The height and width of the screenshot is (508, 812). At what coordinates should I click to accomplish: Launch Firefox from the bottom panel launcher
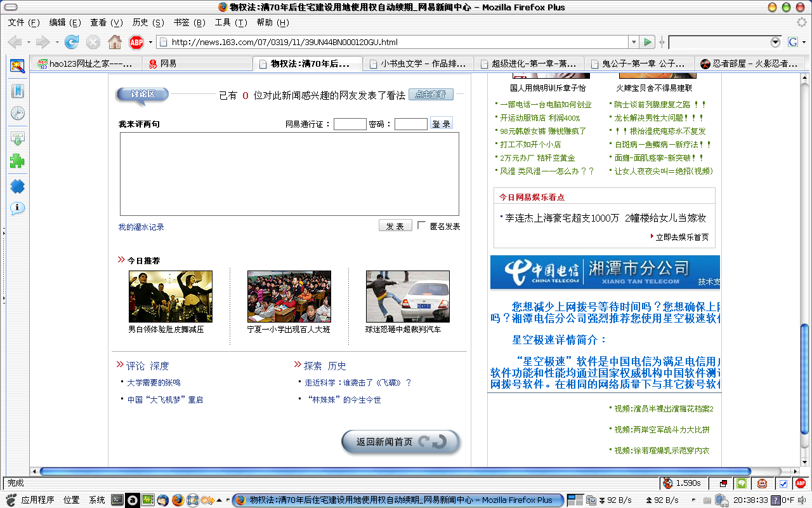click(178, 500)
